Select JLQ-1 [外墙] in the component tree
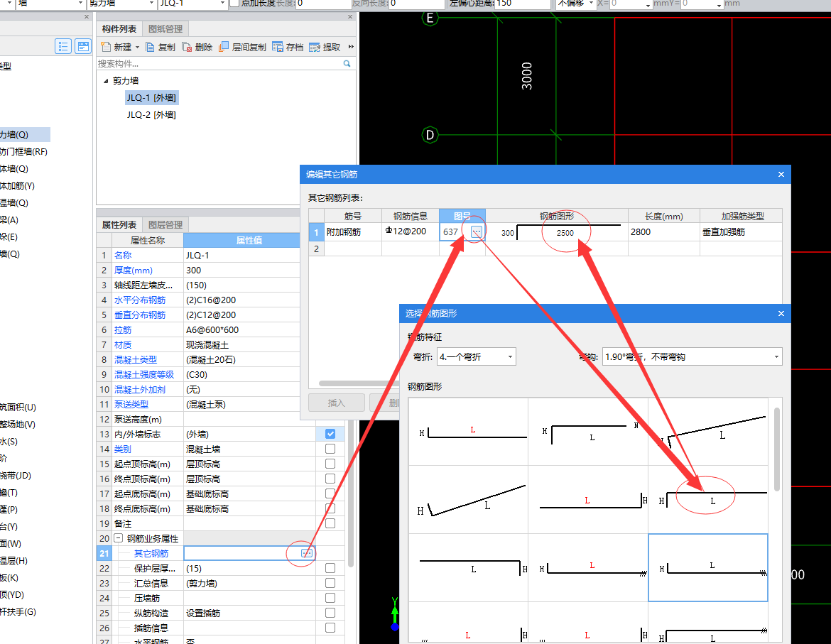 click(151, 97)
